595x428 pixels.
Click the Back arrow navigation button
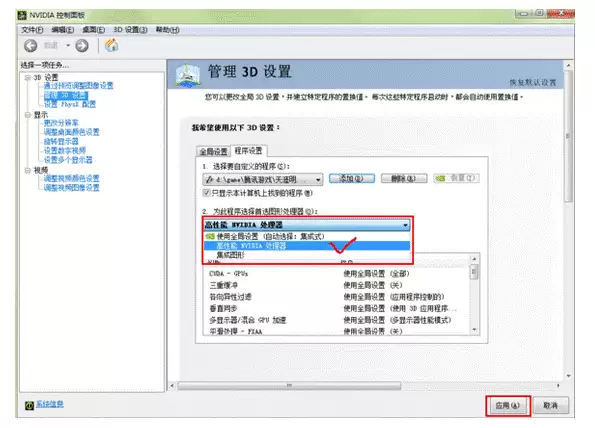[31, 46]
